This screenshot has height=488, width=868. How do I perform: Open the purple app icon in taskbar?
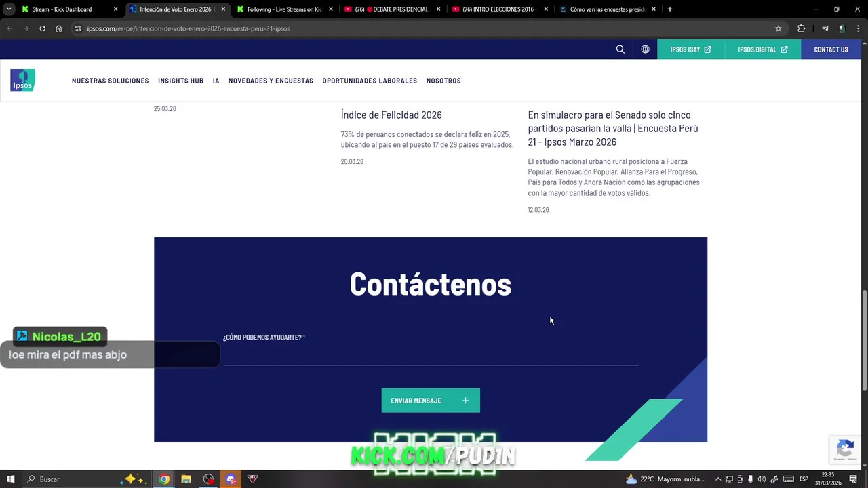point(231,479)
